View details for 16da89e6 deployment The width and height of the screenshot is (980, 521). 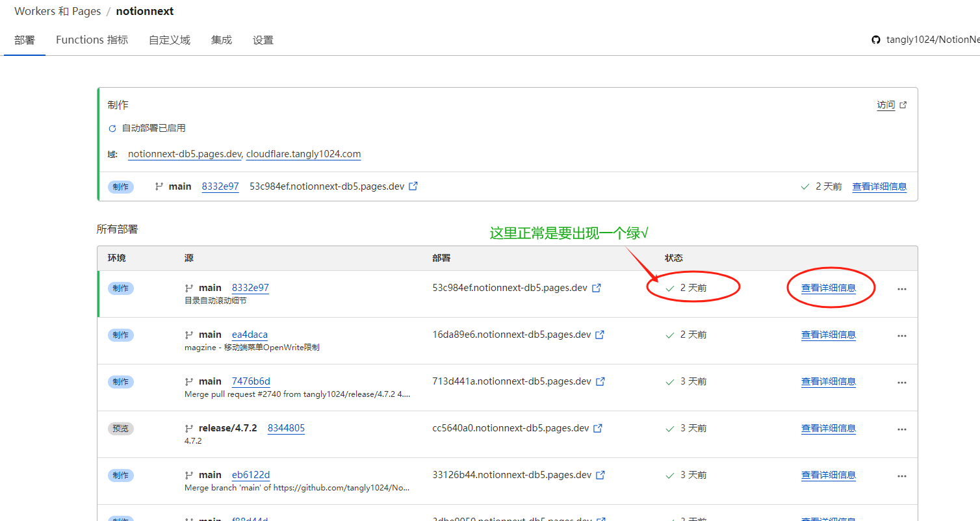(829, 335)
